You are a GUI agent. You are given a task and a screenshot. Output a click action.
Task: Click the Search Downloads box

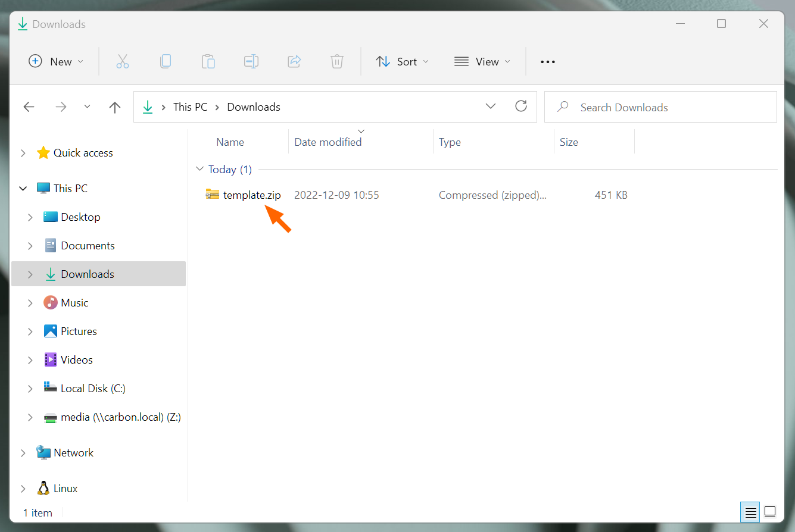(661, 107)
